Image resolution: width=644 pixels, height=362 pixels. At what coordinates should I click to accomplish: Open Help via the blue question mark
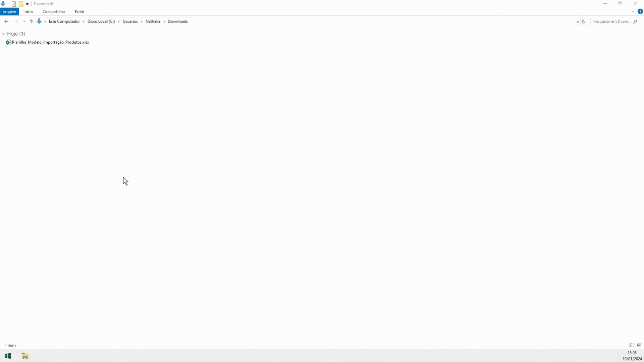640,11
